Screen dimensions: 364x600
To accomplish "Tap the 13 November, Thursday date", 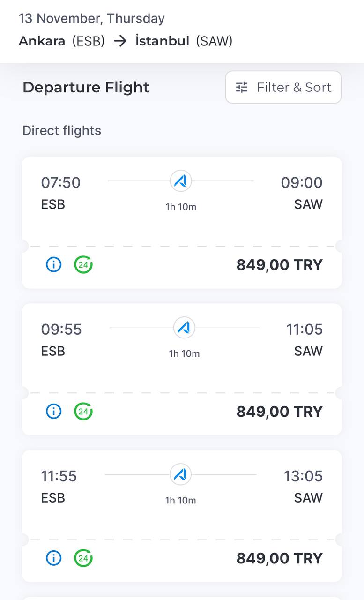I will tap(92, 19).
